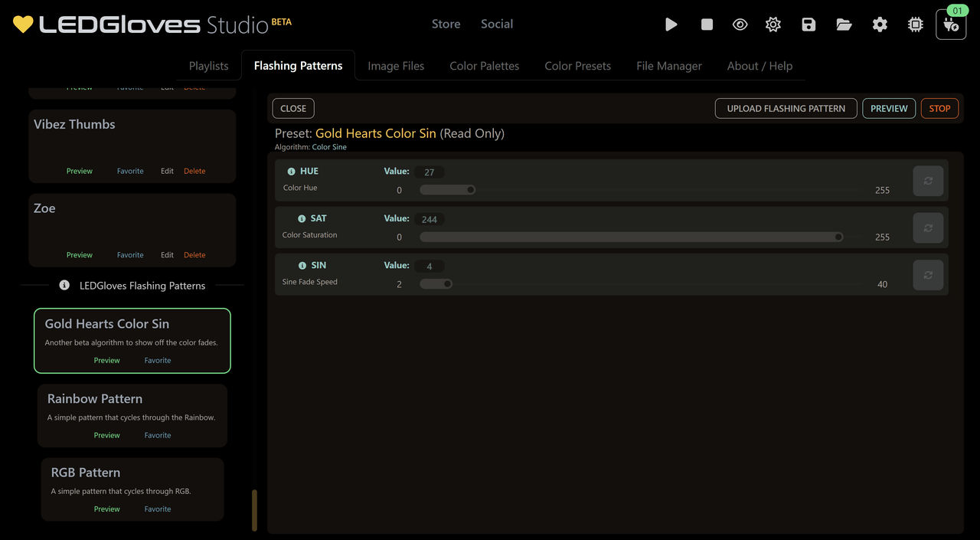Image resolution: width=980 pixels, height=540 pixels.
Task: Click the Color Sine algorithm link
Action: [329, 147]
